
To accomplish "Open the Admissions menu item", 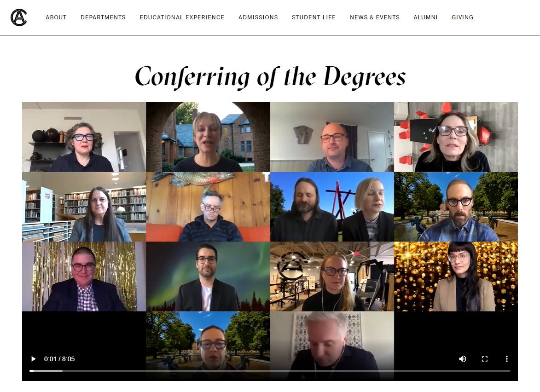I will pyautogui.click(x=258, y=17).
